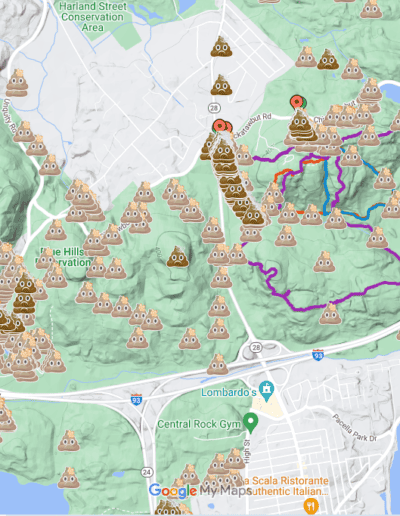Screen dimensions: 400x516
Task: Select Harland Street Conservation Area label
Action: click(x=92, y=17)
